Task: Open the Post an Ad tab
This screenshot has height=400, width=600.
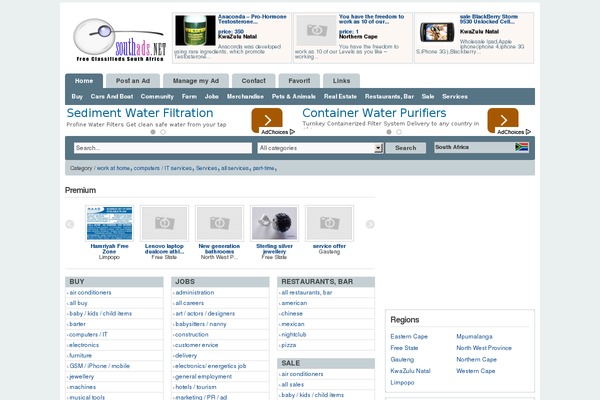Action: pyautogui.click(x=133, y=81)
